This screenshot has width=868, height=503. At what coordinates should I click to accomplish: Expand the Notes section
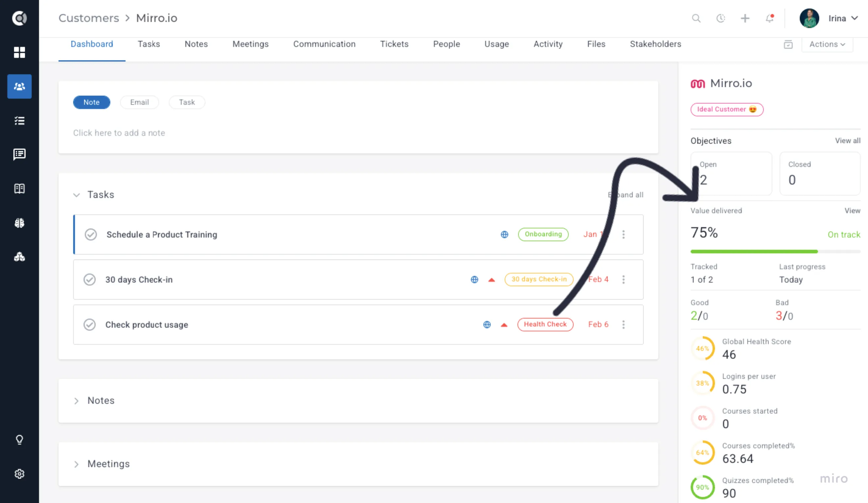pos(76,401)
